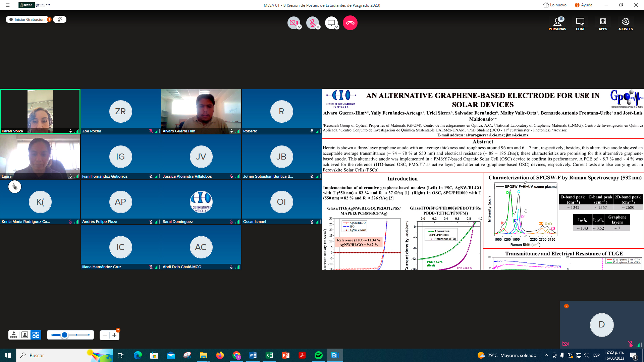The height and width of the screenshot is (362, 644).
Task: Expand microphone options dropdown arrow
Action: 318,27
